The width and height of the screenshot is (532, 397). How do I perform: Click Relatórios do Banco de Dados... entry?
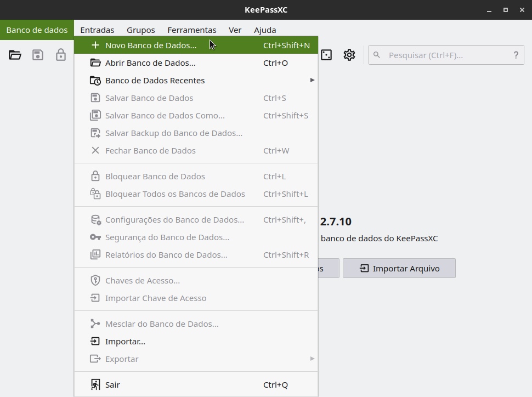[196, 254]
